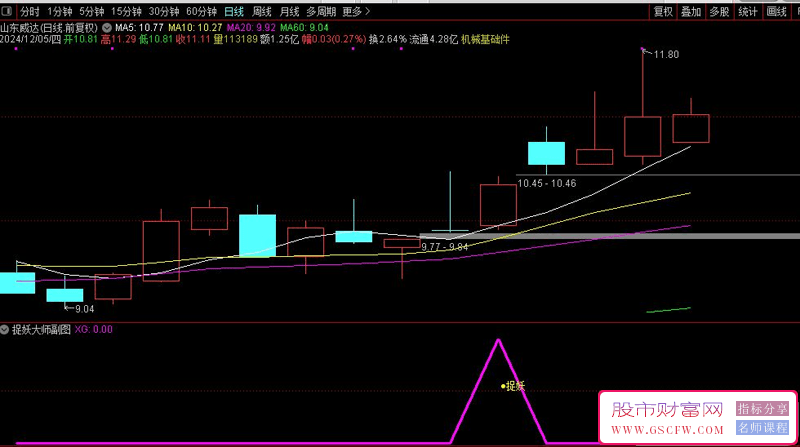Switch to the 周线 weekly chart
This screenshot has width=800, height=447.
262,11
